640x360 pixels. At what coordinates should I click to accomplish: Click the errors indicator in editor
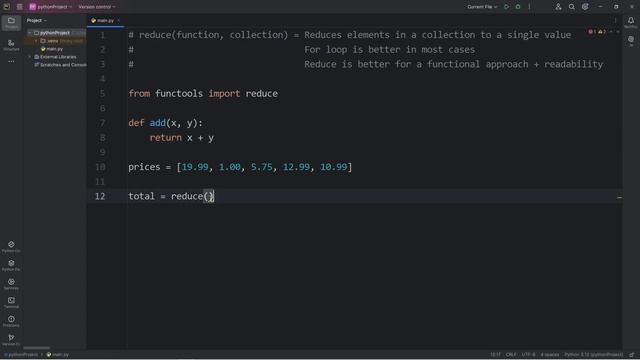tap(592, 31)
